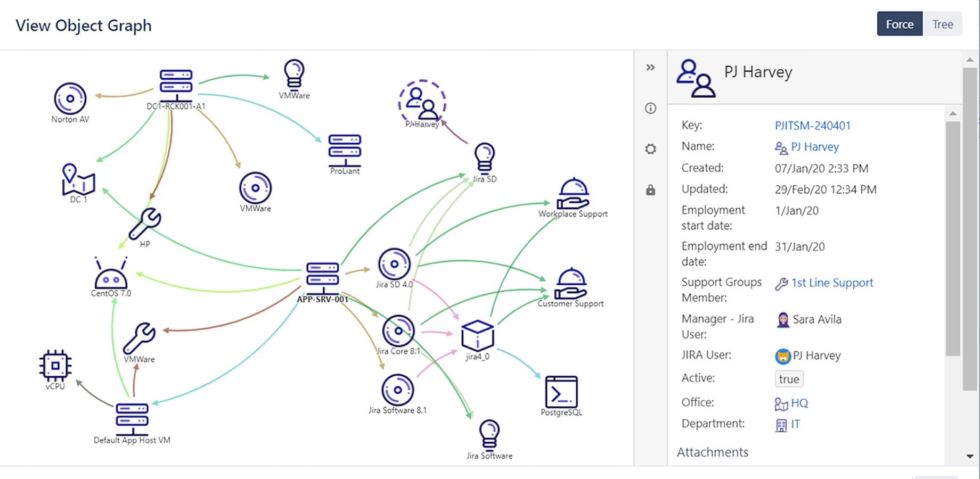Click the Attachments section heading
This screenshot has height=479, width=980.
(x=713, y=452)
